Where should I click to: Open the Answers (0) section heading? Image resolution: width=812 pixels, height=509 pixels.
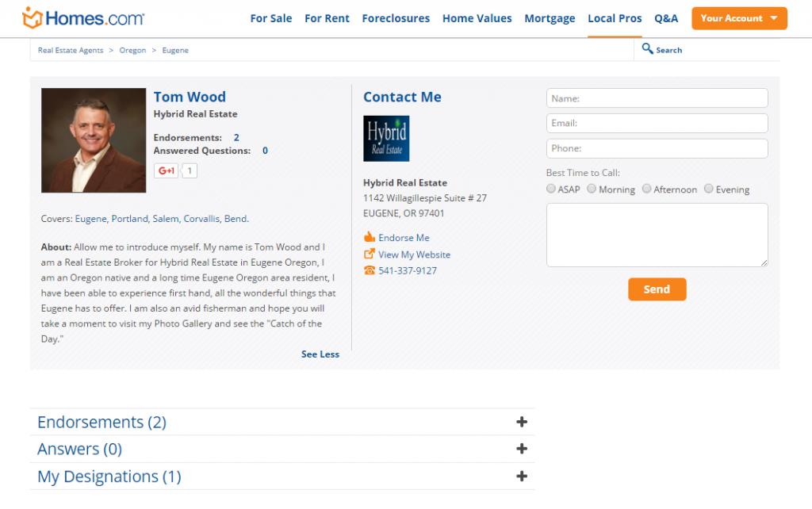80,449
